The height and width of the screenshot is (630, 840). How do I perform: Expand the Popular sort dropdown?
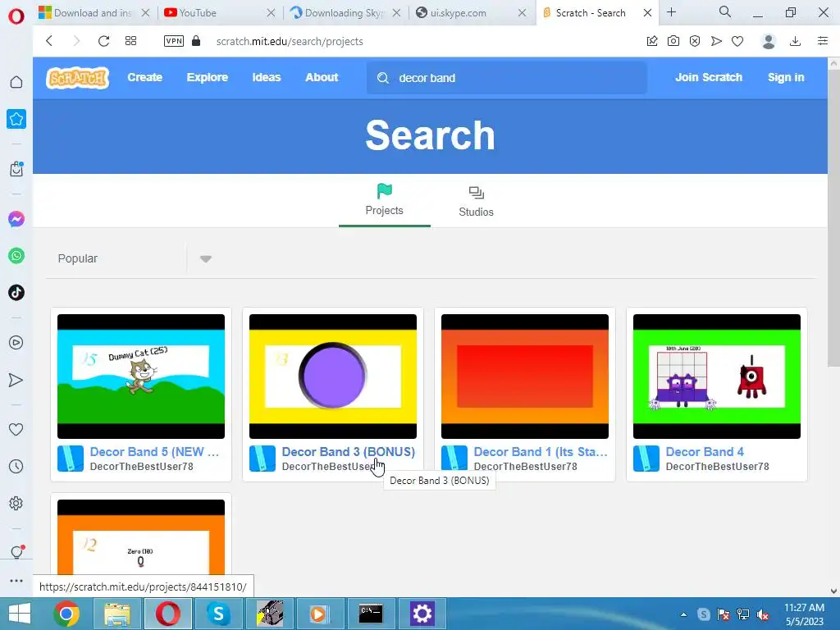point(206,258)
